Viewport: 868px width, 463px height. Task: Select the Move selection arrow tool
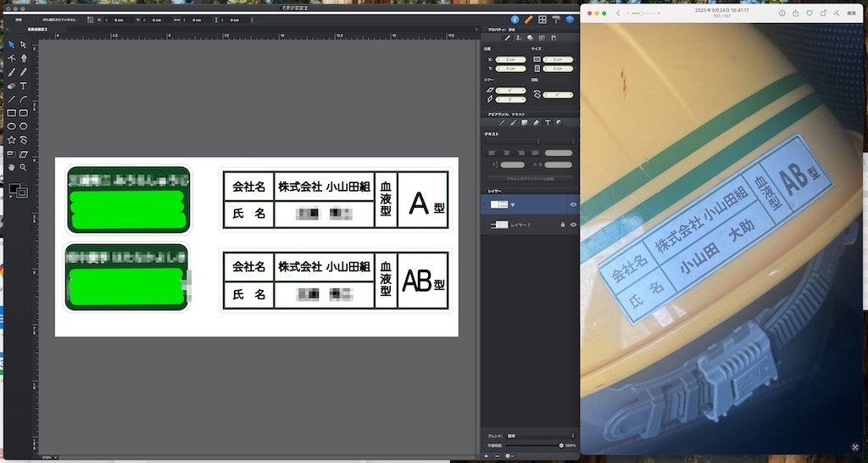pos(11,45)
